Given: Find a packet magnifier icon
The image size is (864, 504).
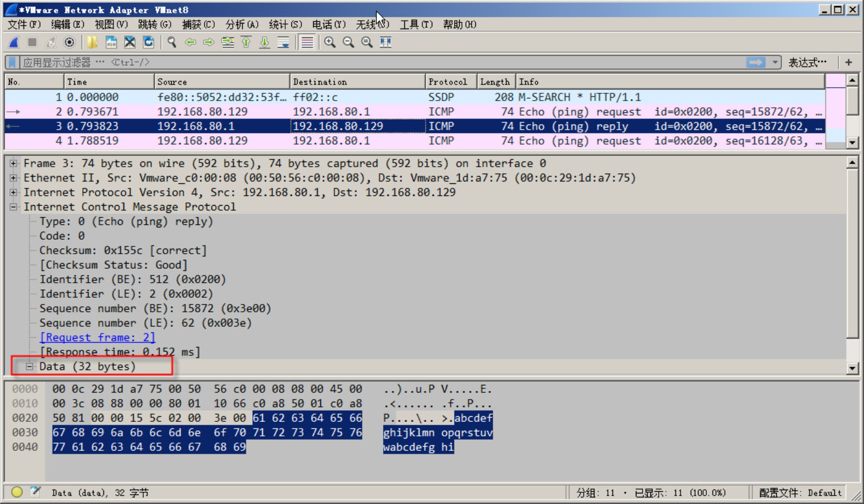Looking at the screenshot, I should click(172, 42).
